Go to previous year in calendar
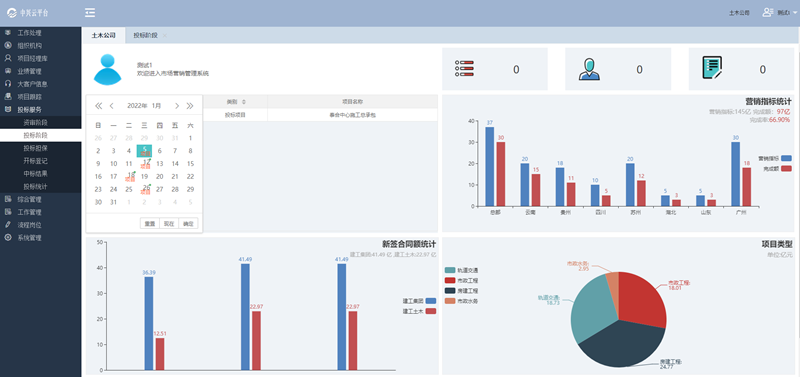This screenshot has height=377, width=800. click(x=98, y=106)
